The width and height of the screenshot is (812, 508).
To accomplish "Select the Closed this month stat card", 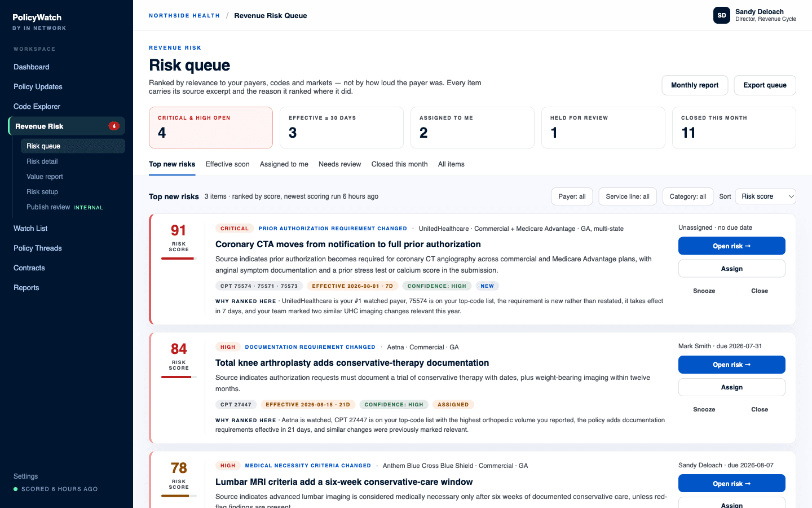I will click(734, 128).
